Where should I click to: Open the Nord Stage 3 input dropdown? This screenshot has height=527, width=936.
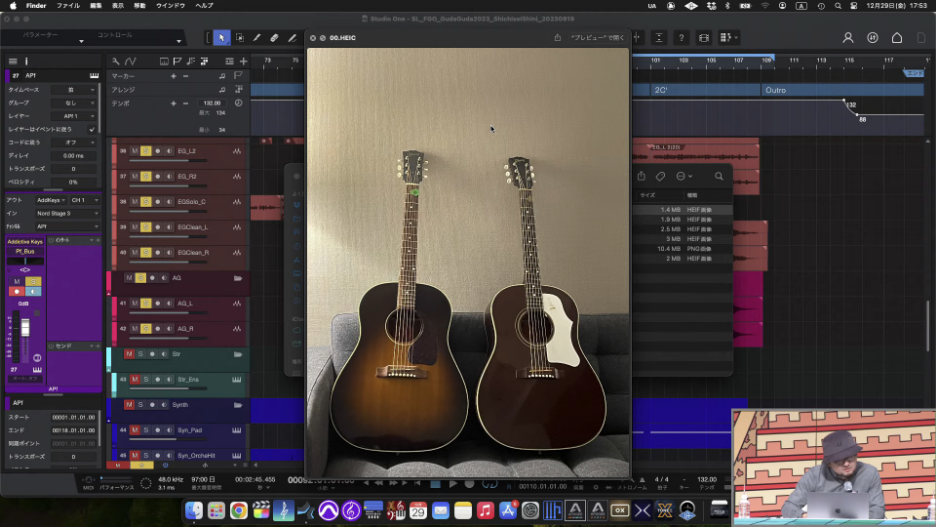pyautogui.click(x=65, y=213)
